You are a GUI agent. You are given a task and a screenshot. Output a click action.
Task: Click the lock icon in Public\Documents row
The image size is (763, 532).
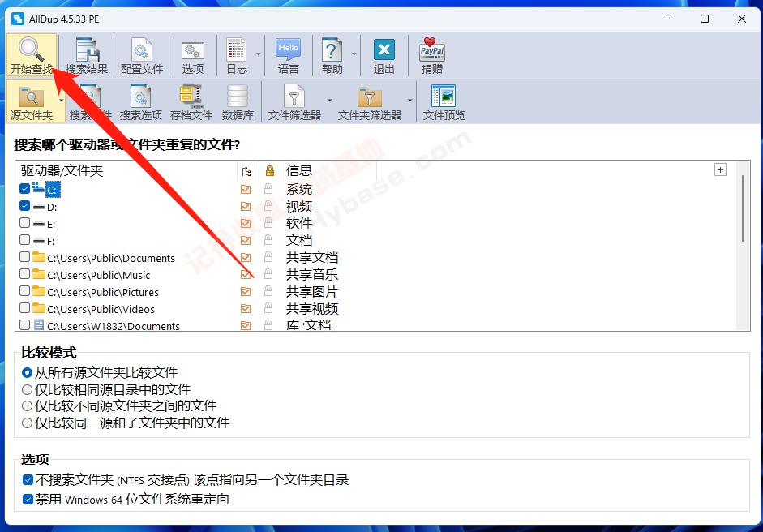268,257
